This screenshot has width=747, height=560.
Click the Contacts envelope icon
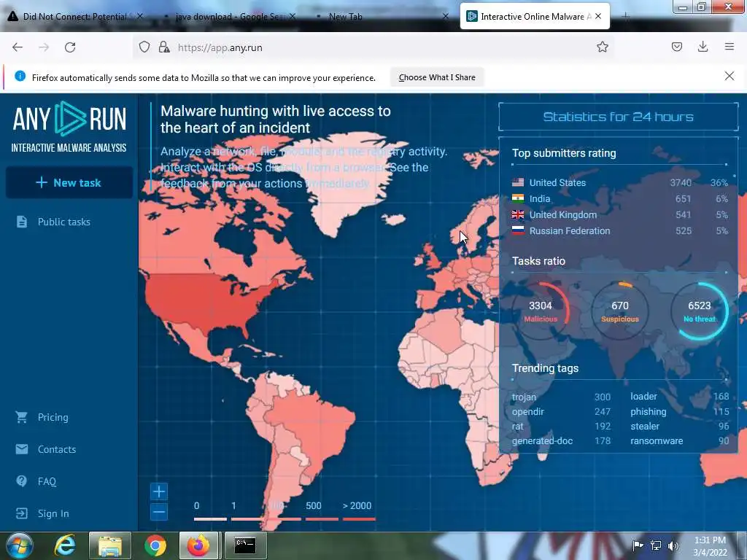(x=21, y=449)
